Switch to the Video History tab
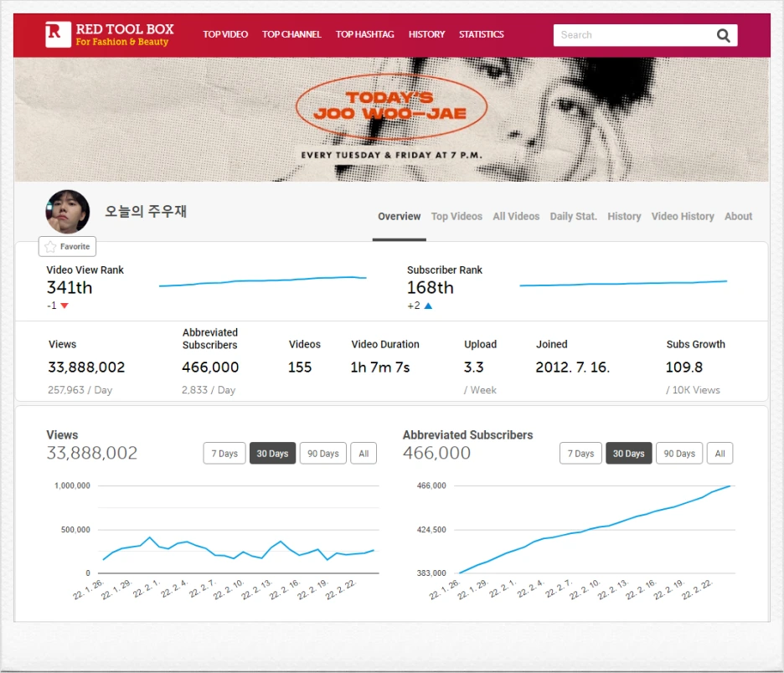The image size is (784, 673). [683, 216]
